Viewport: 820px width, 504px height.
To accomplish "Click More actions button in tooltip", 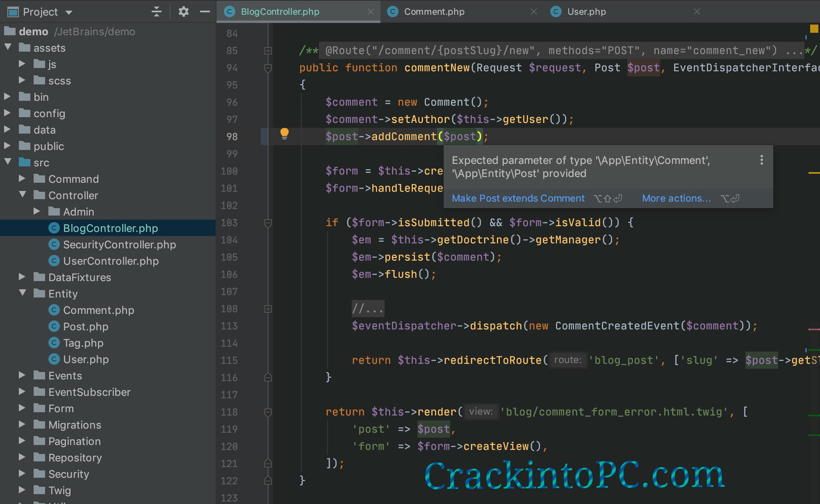I will click(x=676, y=198).
